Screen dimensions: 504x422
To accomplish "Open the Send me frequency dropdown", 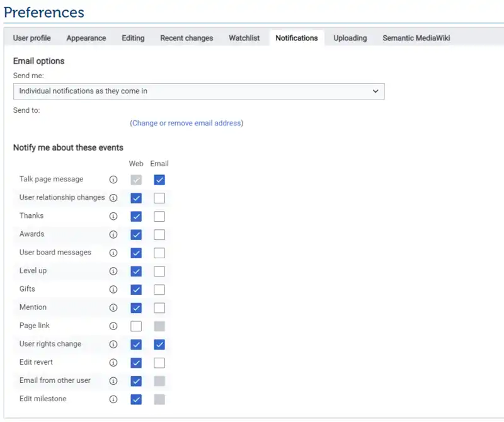I will 198,91.
